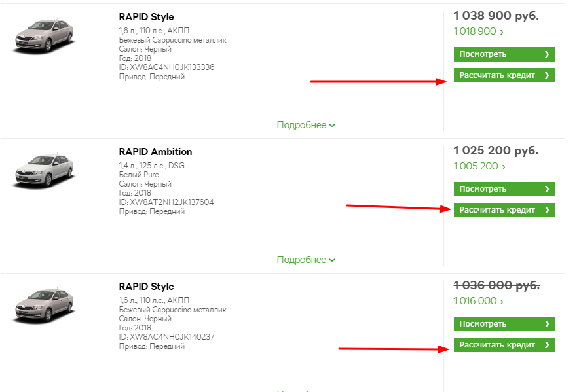Viewport: 579px width, 392px height.
Task: Open RAPID Style 1 018 900 price link
Action: pyautogui.click(x=478, y=31)
